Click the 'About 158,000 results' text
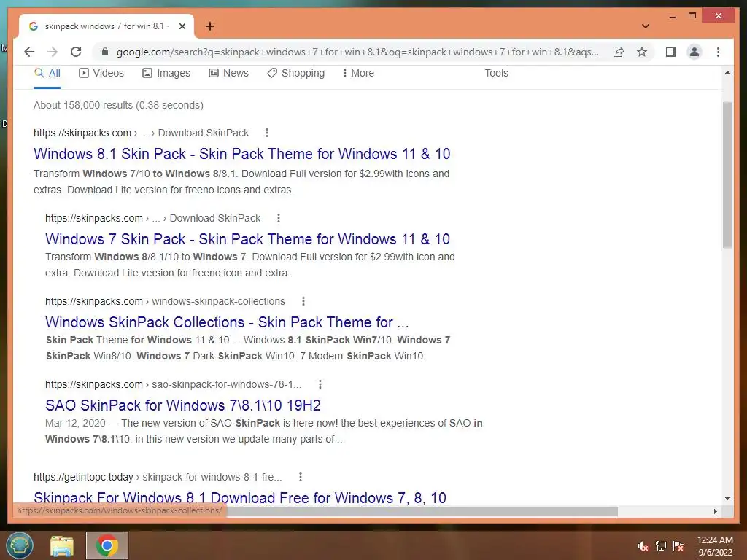The width and height of the screenshot is (747, 560). (118, 105)
